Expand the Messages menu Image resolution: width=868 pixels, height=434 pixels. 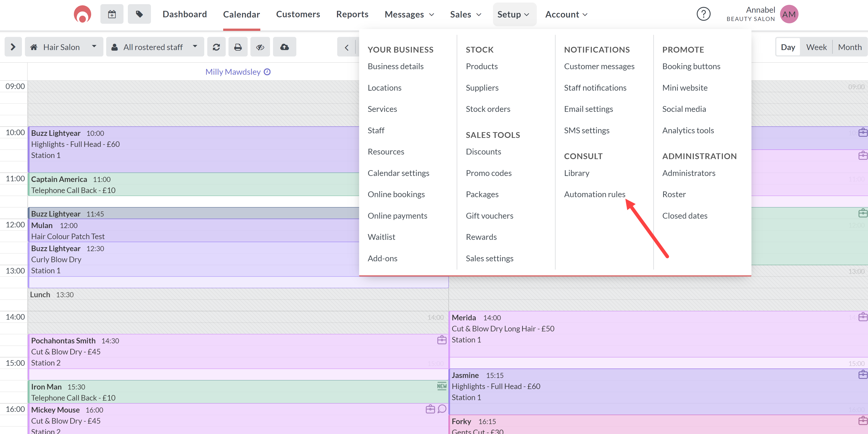click(409, 14)
